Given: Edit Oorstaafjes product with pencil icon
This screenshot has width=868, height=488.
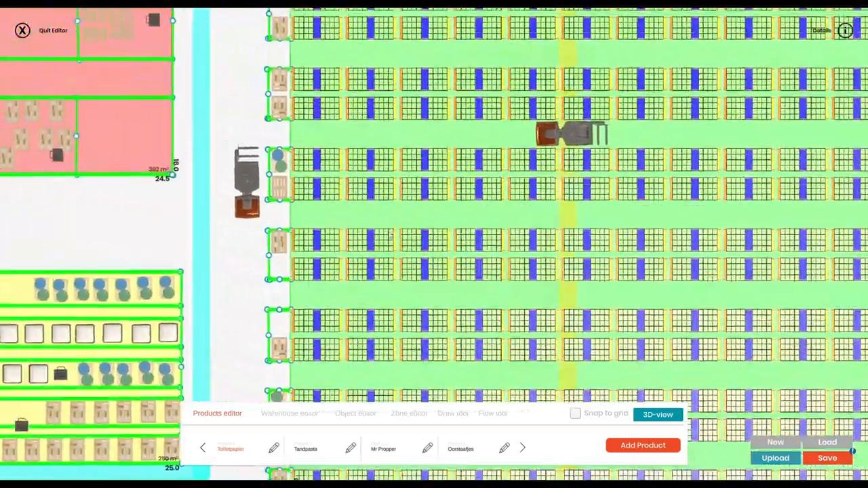Looking at the screenshot, I should (505, 448).
